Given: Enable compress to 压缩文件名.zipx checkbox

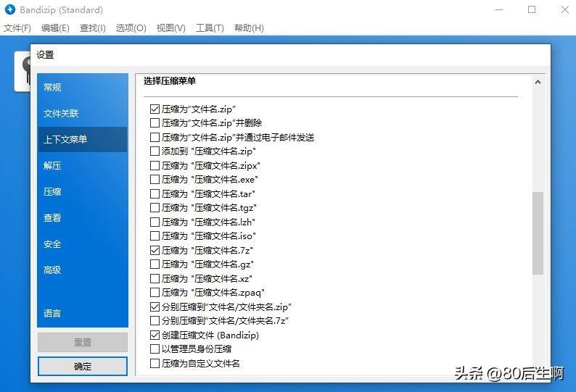Looking at the screenshot, I should pyautogui.click(x=155, y=165).
